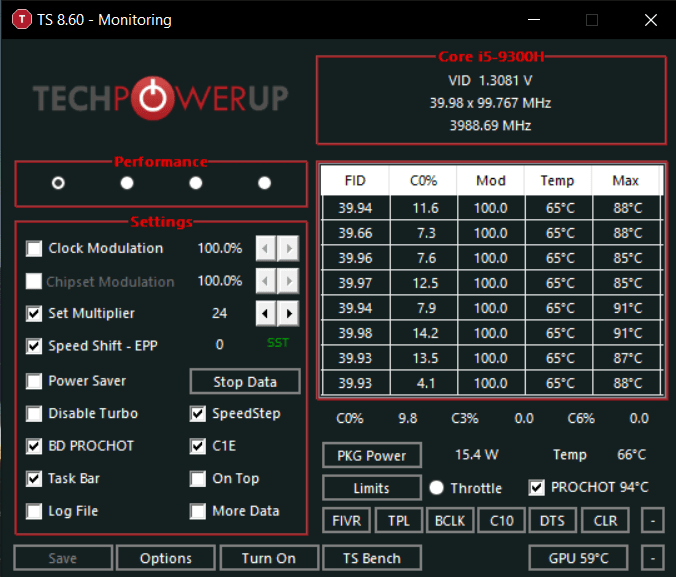Click the 14.2 C0% cell
The width and height of the screenshot is (676, 577).
tap(424, 333)
